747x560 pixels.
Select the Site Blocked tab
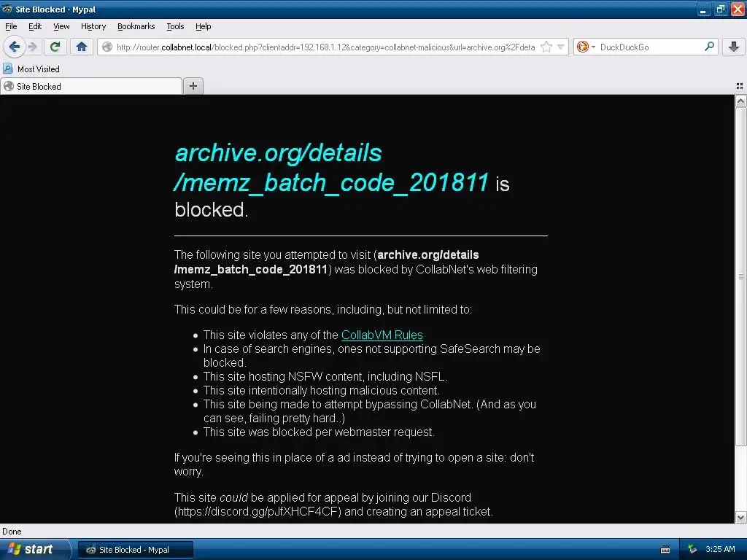coord(91,86)
